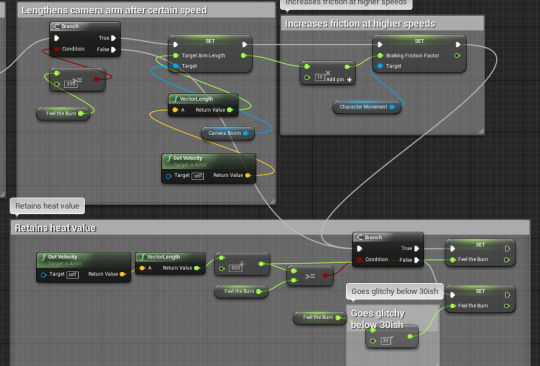Click the orange Return Value pin of the top Get Velocity
This screenshot has width=540, height=366.
(248, 175)
